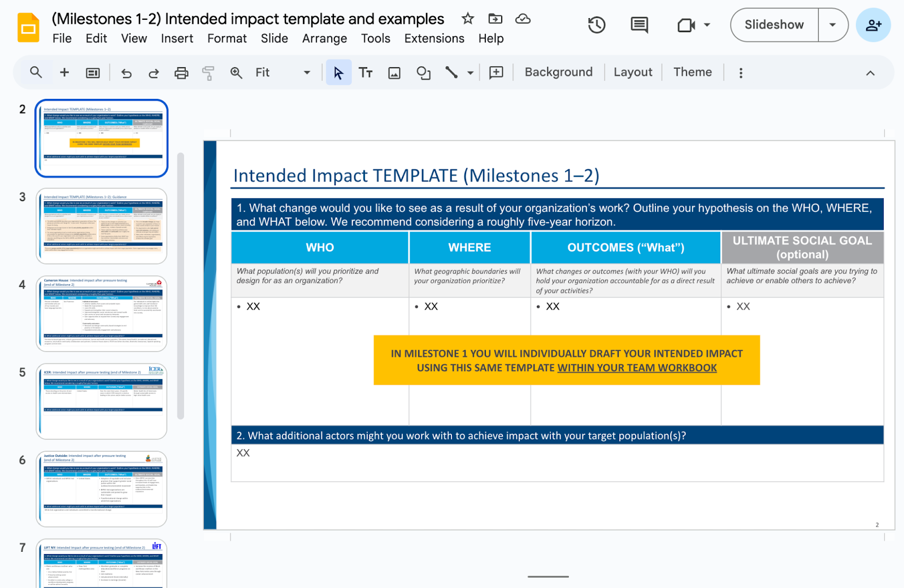Follow the WITHIN YOUR TEAM WORKBOOK link
904x588 pixels.
click(x=637, y=368)
